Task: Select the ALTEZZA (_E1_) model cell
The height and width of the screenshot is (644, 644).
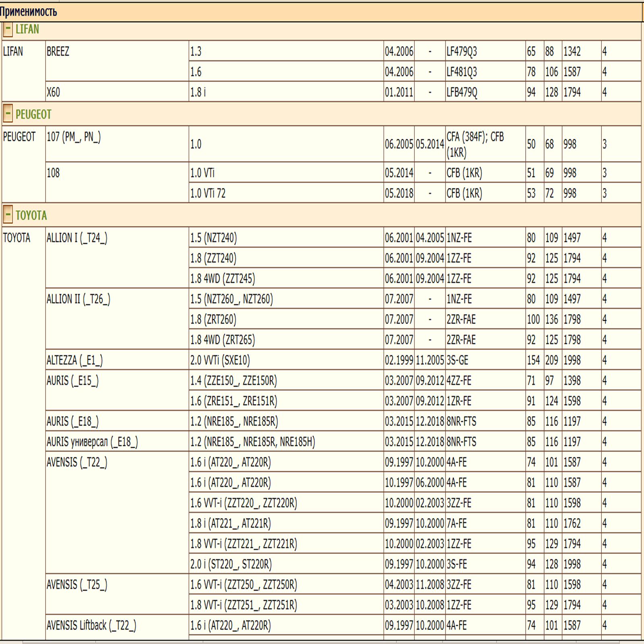Action: click(74, 360)
